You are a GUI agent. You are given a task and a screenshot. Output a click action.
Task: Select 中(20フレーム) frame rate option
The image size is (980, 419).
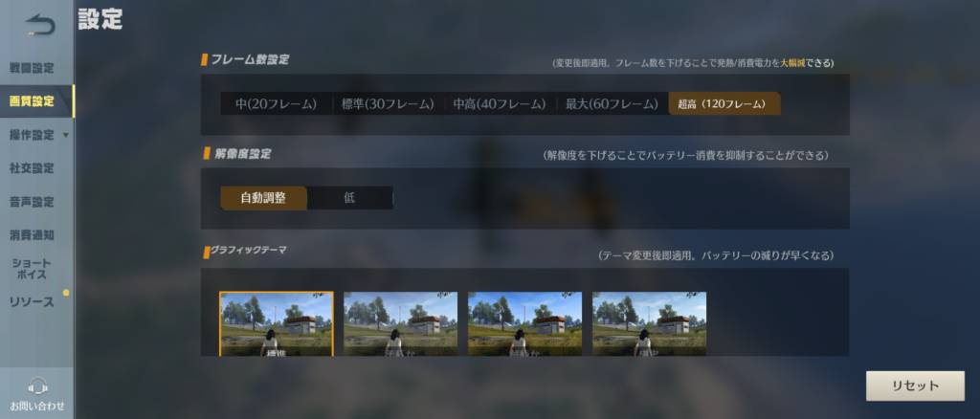[x=276, y=104]
